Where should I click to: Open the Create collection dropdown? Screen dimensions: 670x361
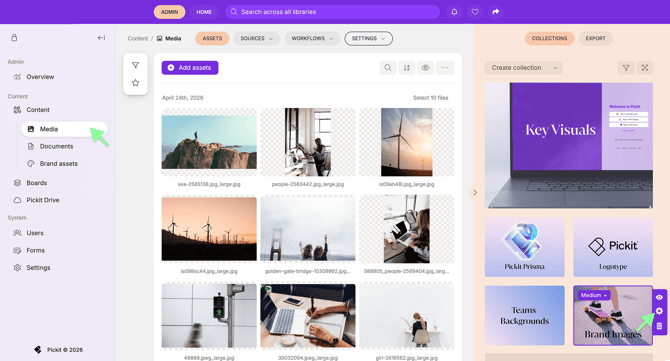click(x=523, y=68)
